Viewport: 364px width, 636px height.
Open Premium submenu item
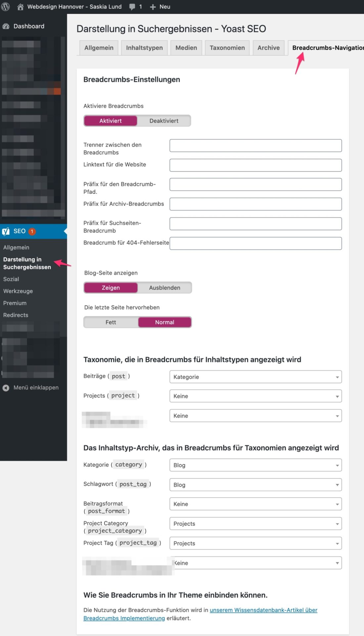[15, 303]
